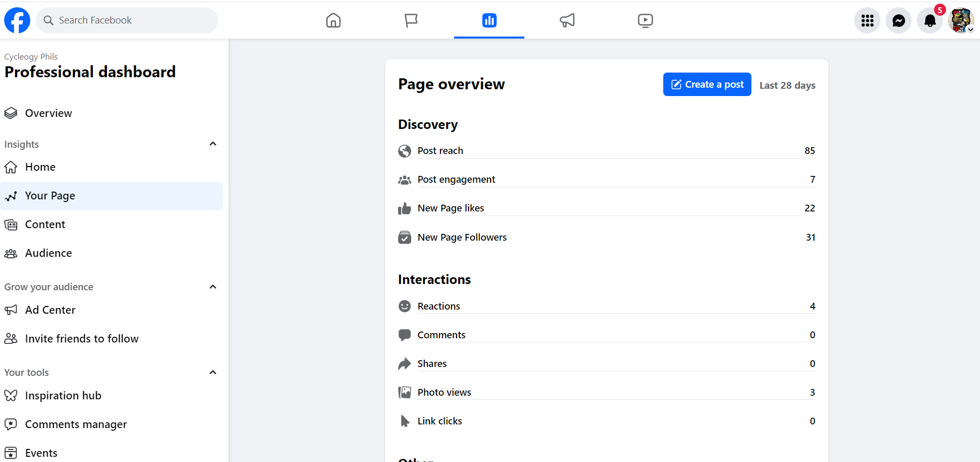Focus the Search Facebook field
The image size is (980, 462).
[127, 20]
